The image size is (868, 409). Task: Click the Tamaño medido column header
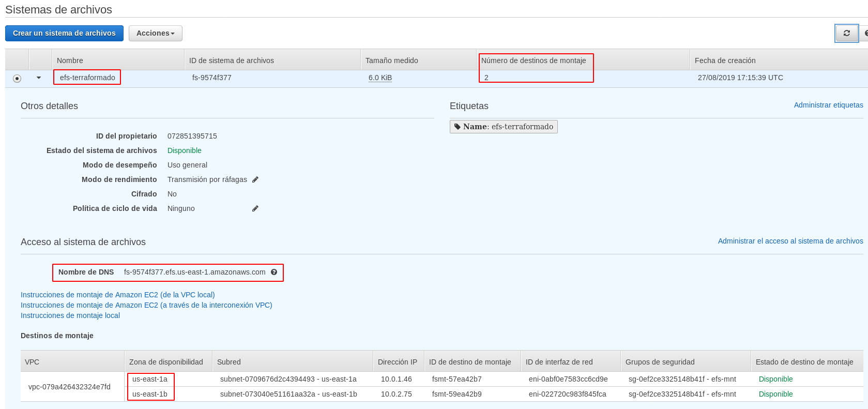coord(391,60)
